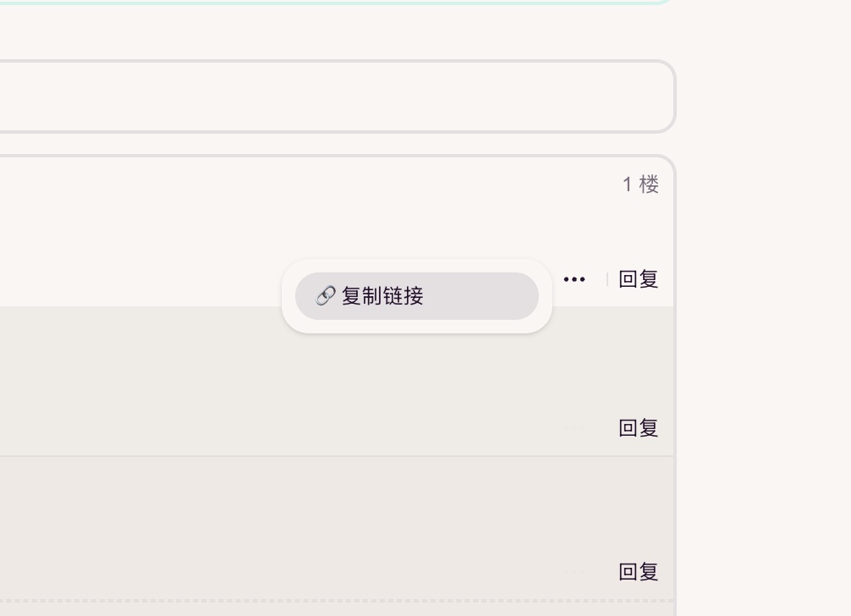The height and width of the screenshot is (616, 851).
Task: Click the 1 楼 floor number label
Action: pos(640,184)
